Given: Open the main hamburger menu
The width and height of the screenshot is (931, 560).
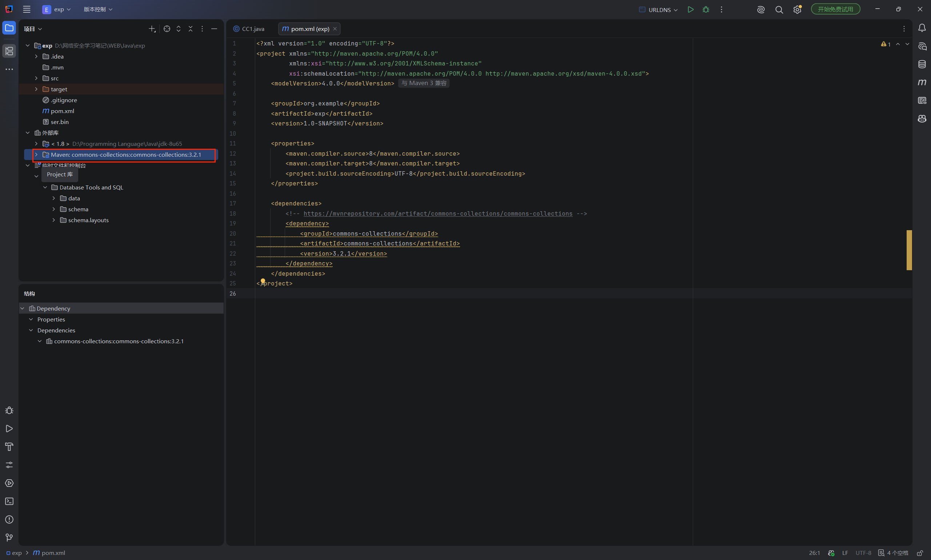Looking at the screenshot, I should (x=27, y=9).
